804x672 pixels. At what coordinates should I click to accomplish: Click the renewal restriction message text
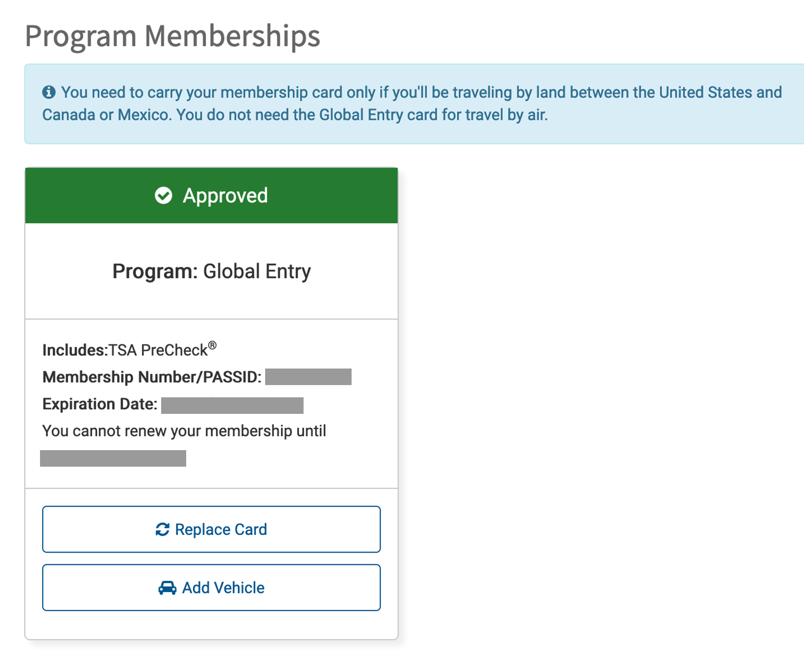[x=184, y=431]
